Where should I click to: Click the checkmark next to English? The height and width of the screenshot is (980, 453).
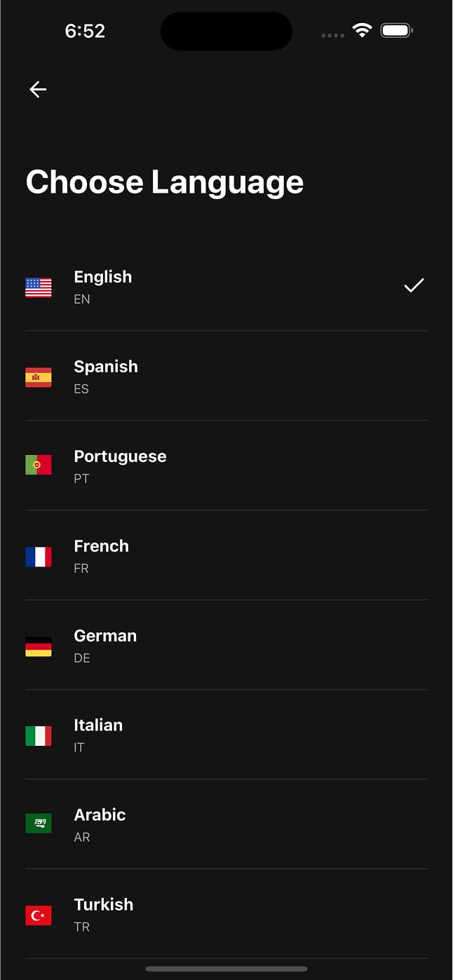[413, 285]
